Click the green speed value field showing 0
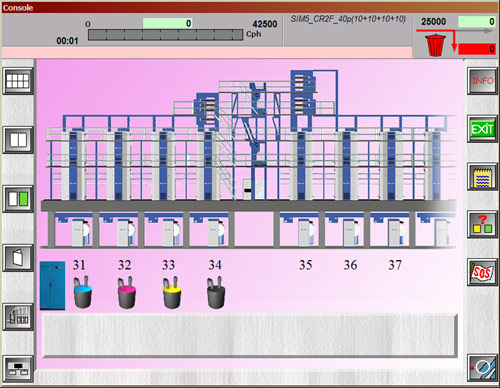The width and height of the screenshot is (500, 388). click(168, 23)
